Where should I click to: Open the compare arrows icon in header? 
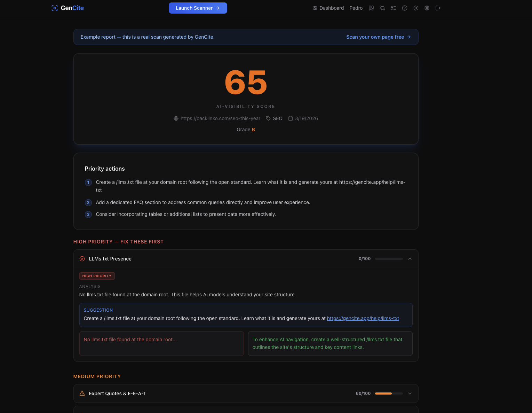[x=382, y=8]
